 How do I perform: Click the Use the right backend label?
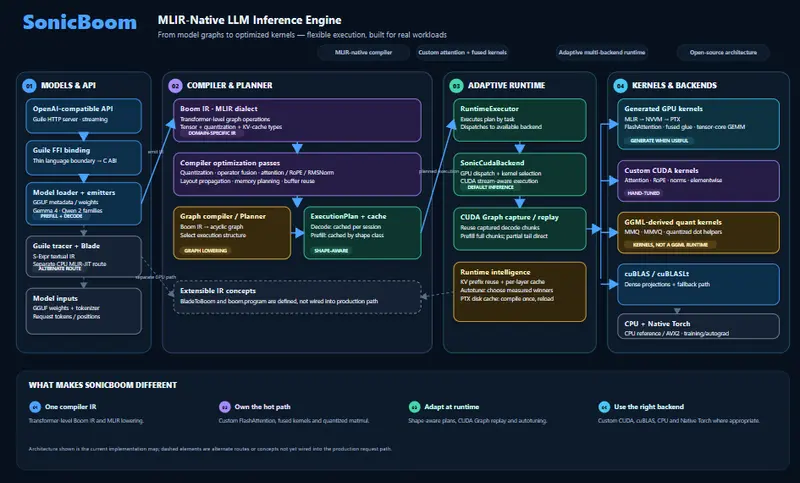coord(649,407)
